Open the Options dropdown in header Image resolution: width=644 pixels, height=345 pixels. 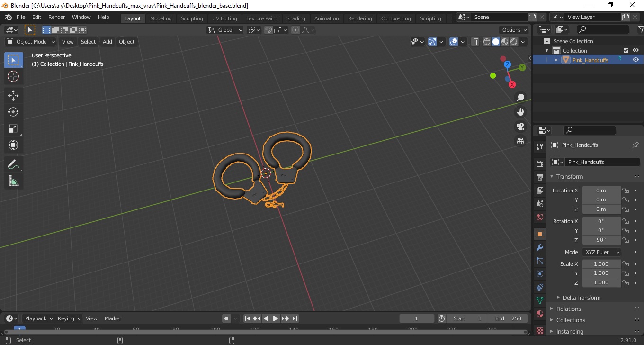pyautogui.click(x=515, y=29)
